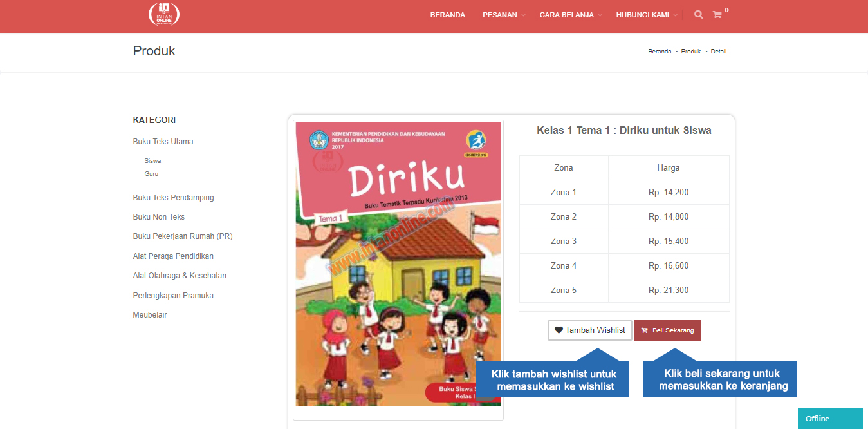The image size is (868, 429).
Task: Click the Zona 4 table cell
Action: 564,266
